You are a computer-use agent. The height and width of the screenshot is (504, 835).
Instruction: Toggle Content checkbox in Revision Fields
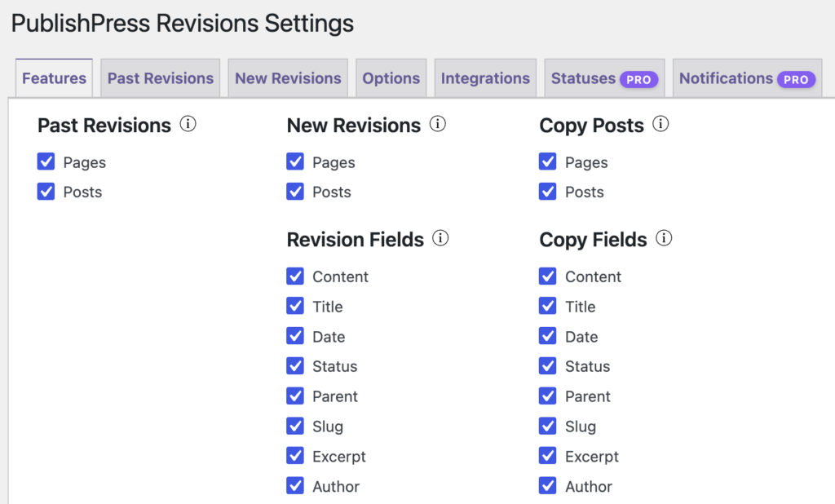(x=295, y=276)
